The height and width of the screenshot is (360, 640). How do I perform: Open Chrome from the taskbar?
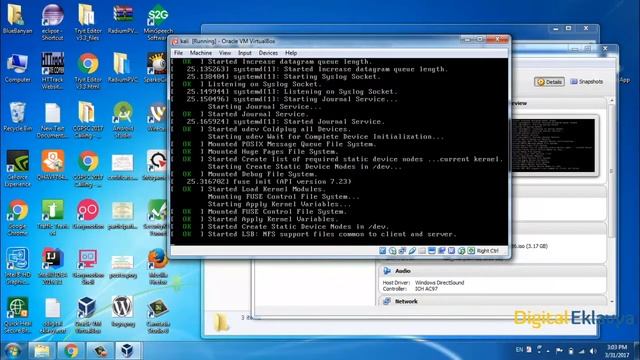pyautogui.click(x=71, y=351)
